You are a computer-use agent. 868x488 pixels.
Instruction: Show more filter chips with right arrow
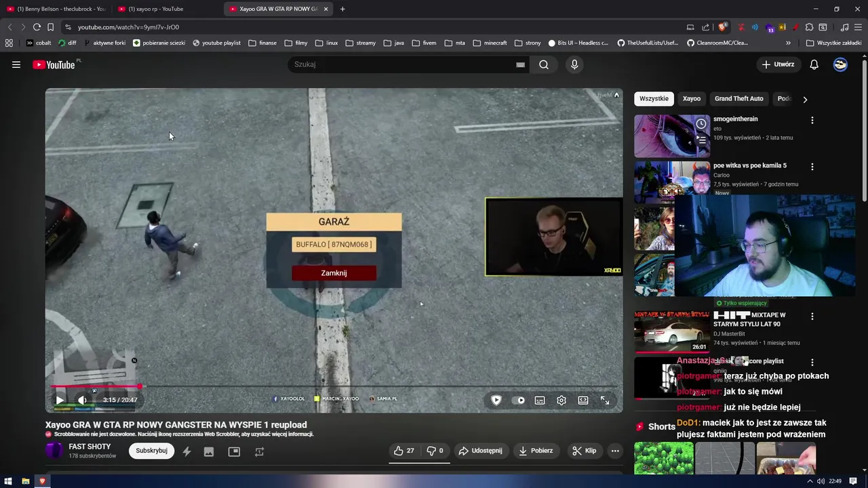click(805, 100)
